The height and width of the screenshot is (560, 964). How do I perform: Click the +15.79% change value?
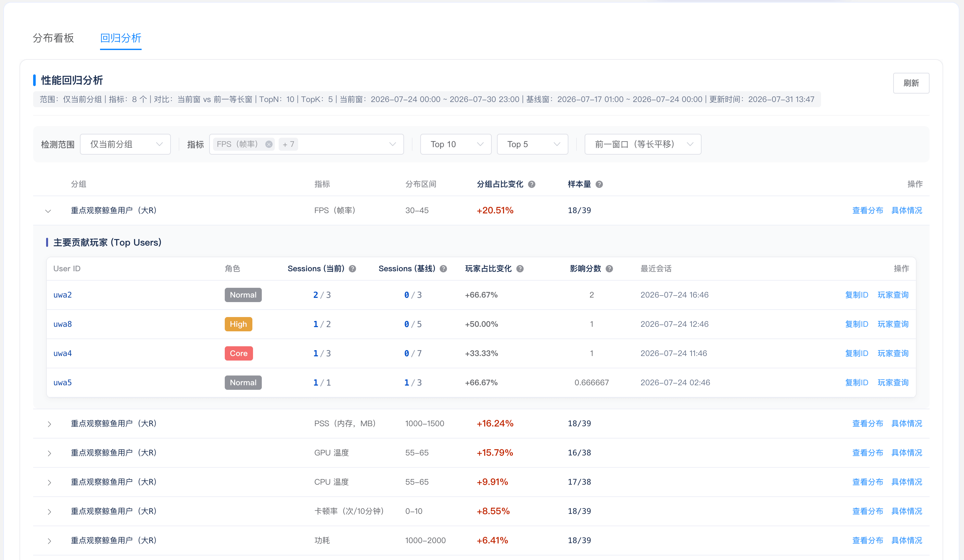495,452
